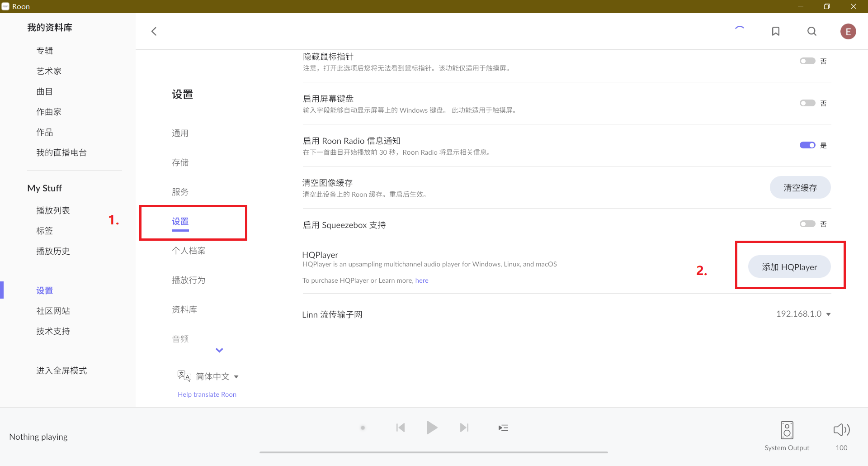Select 专辑 in the library sidebar
Image resolution: width=868 pixels, height=466 pixels.
point(45,51)
